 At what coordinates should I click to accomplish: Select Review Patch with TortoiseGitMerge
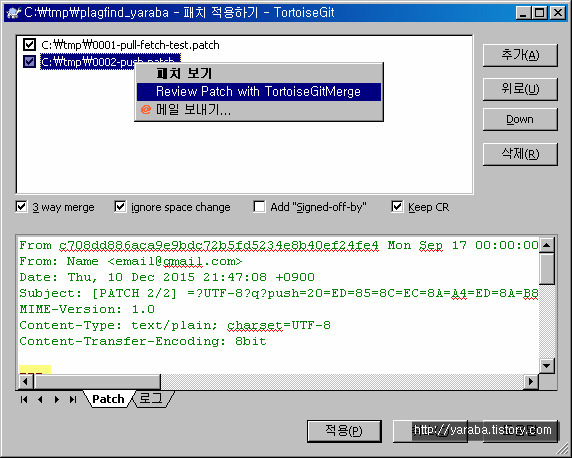[259, 92]
